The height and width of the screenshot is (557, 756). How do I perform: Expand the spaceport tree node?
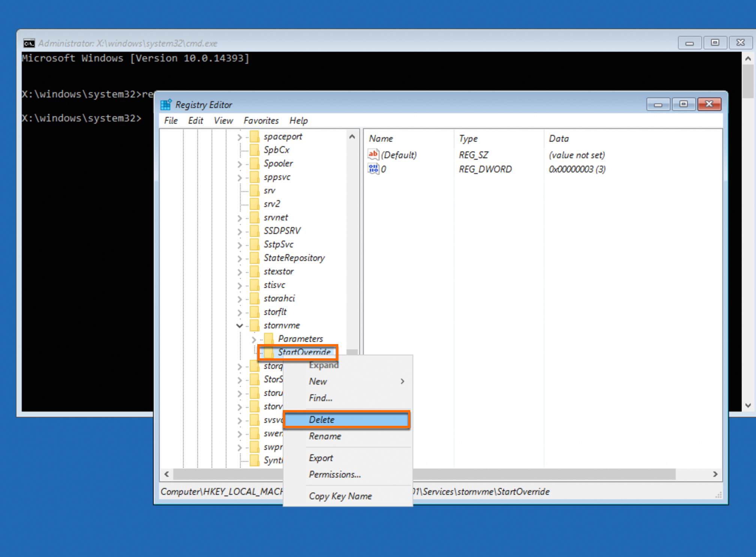coord(240,137)
